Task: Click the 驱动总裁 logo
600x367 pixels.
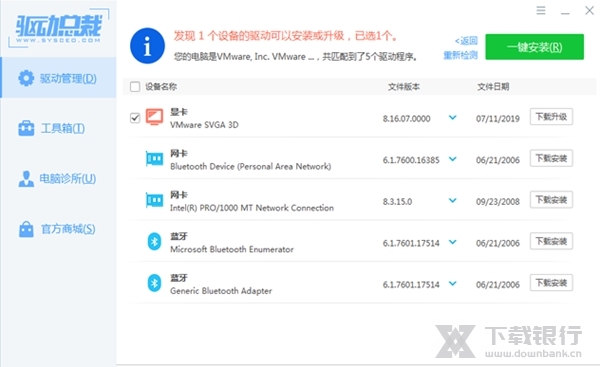Action: (59, 29)
